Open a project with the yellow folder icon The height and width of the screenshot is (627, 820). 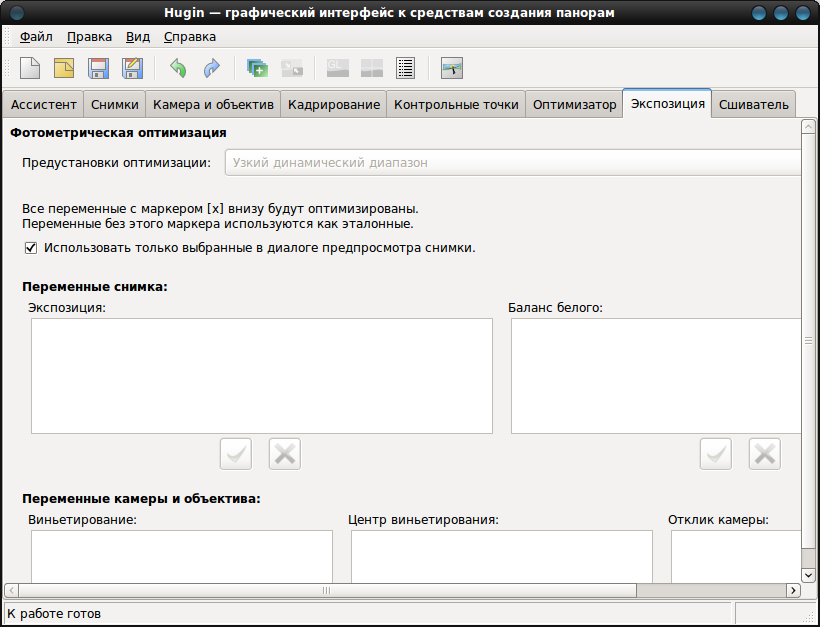tap(64, 68)
